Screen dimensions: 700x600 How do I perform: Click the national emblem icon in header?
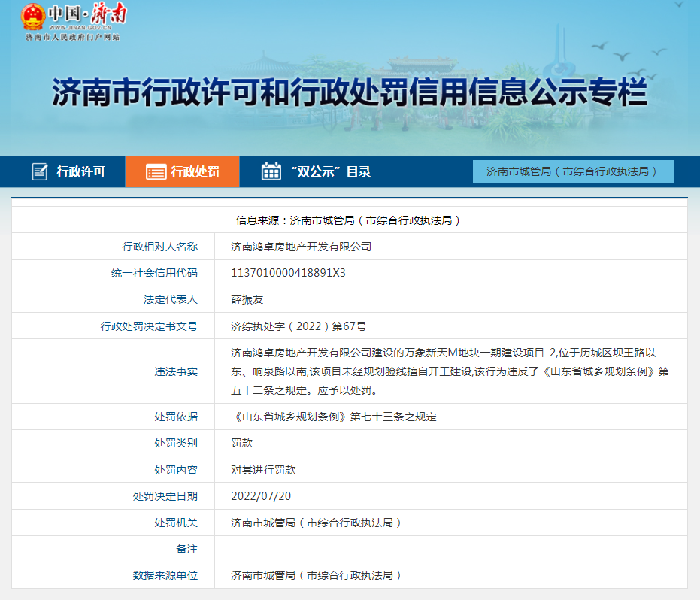(32, 17)
